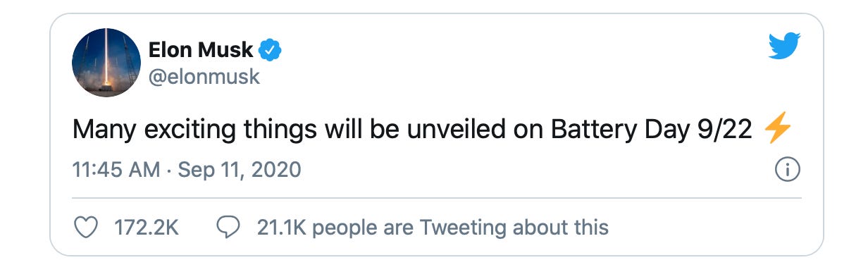Image resolution: width=868 pixels, height=272 pixels.
Task: Open the @elonmusk handle link
Action: pos(204,76)
